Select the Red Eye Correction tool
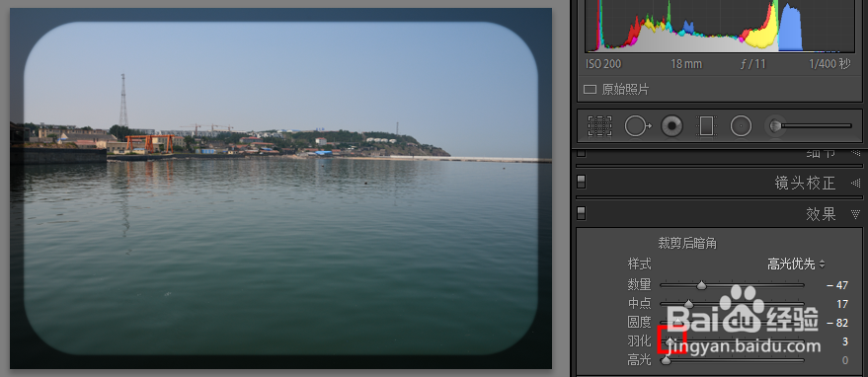This screenshot has height=377, width=868. pyautogui.click(x=672, y=126)
